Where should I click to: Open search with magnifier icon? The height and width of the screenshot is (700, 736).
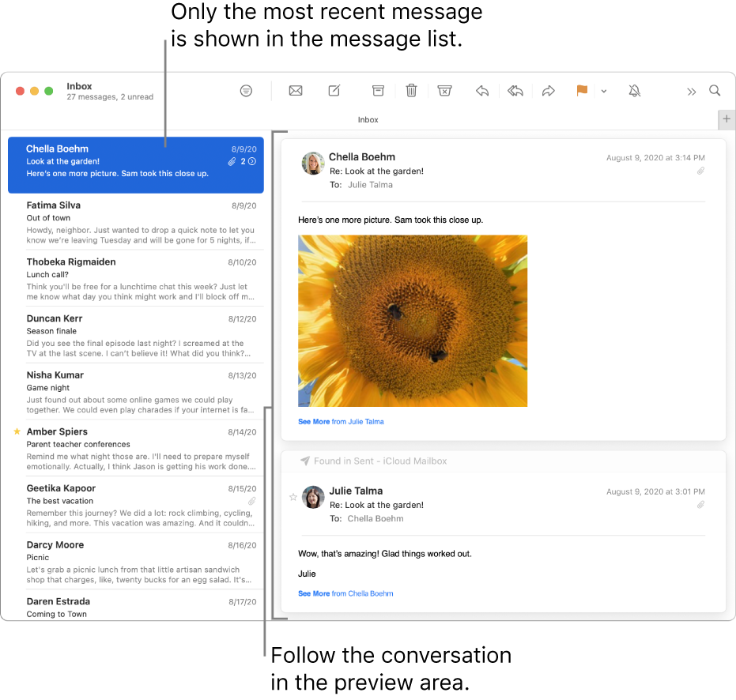(x=715, y=90)
